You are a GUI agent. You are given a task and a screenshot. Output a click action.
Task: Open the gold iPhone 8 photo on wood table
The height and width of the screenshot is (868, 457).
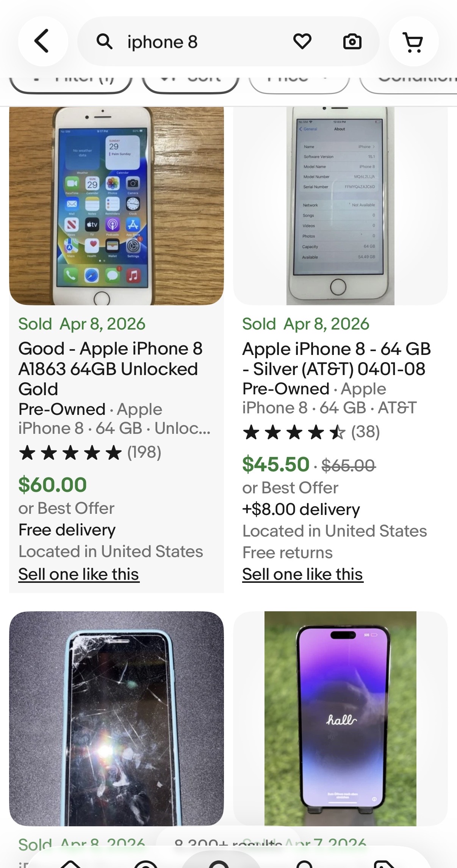(116, 206)
